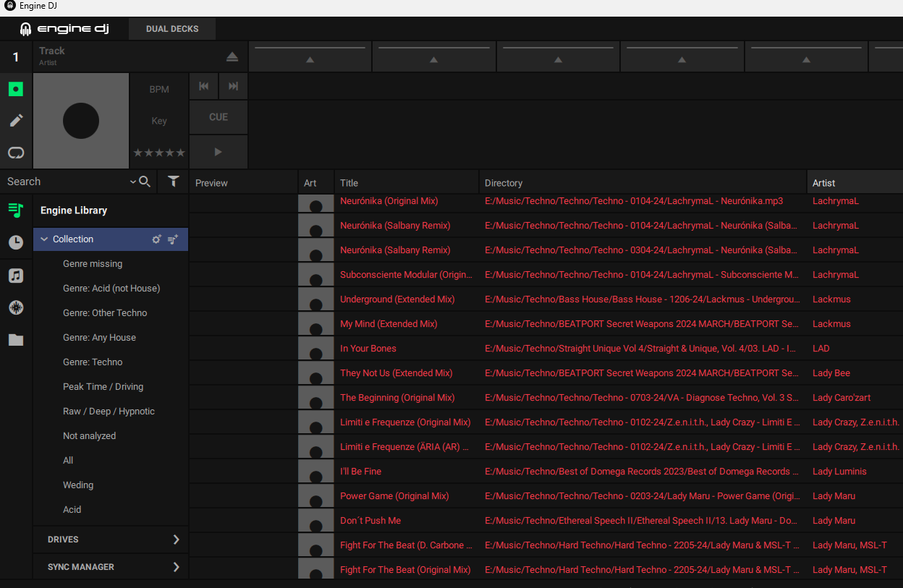903x588 pixels.
Task: Expand the DRIVES section
Action: click(x=111, y=540)
